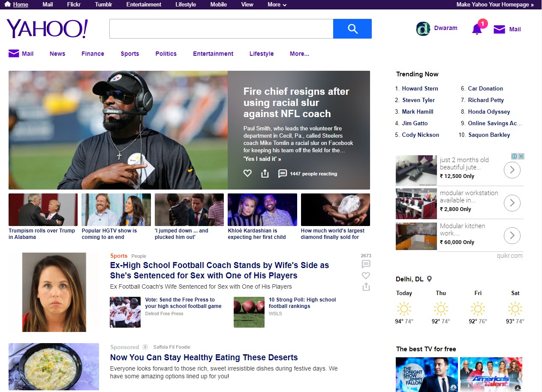Click the blue search magnifier button

click(352, 29)
